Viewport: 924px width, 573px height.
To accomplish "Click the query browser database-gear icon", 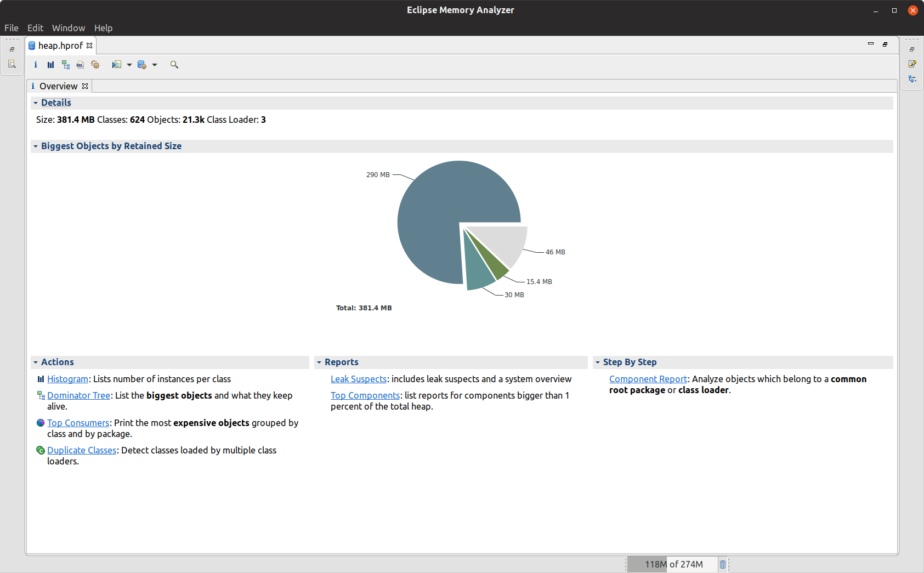I will click(x=142, y=65).
